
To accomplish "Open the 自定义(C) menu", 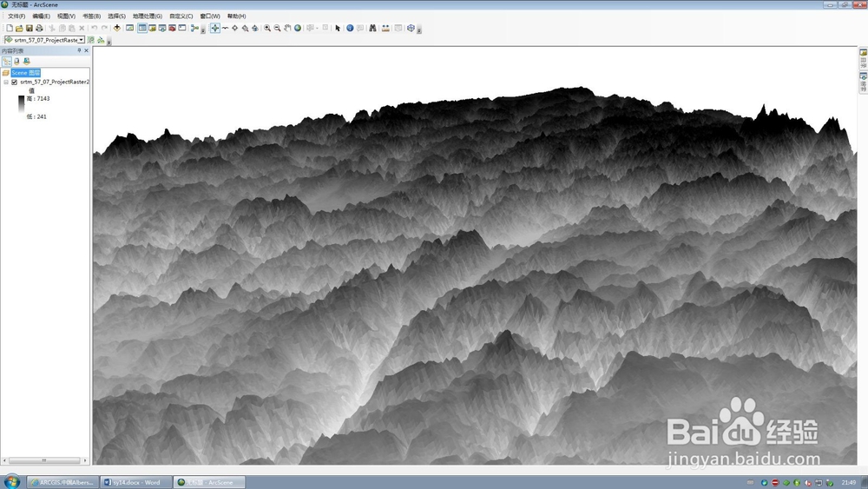I will 181,16.
